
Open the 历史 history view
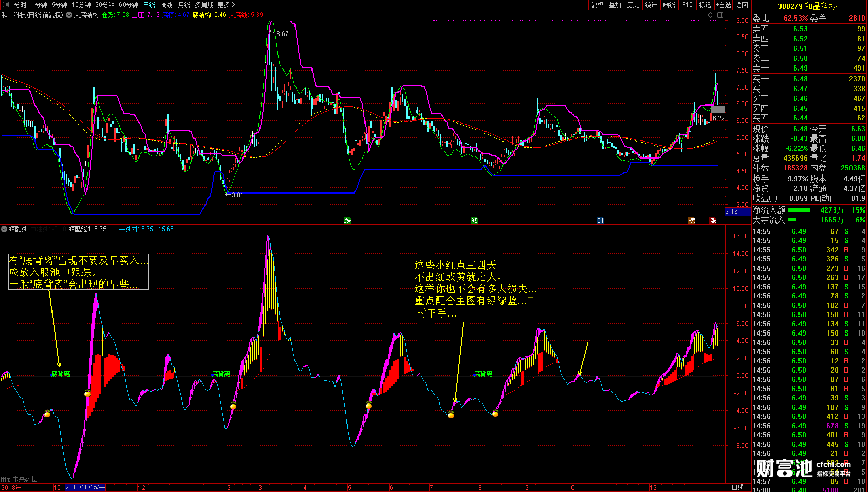click(633, 5)
